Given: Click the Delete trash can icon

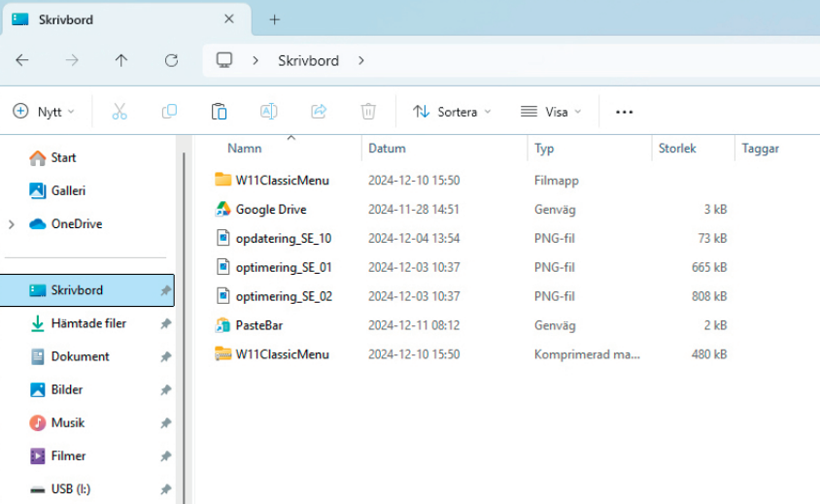Looking at the screenshot, I should coord(368,112).
